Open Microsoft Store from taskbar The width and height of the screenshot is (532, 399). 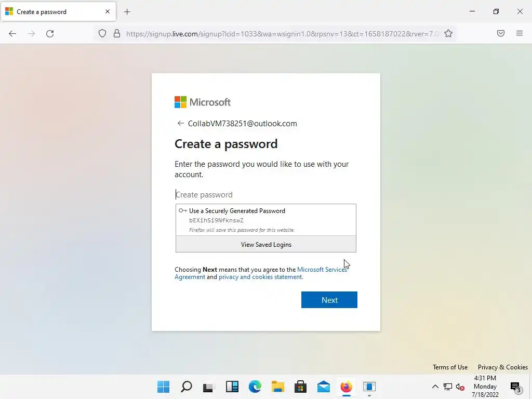point(300,387)
